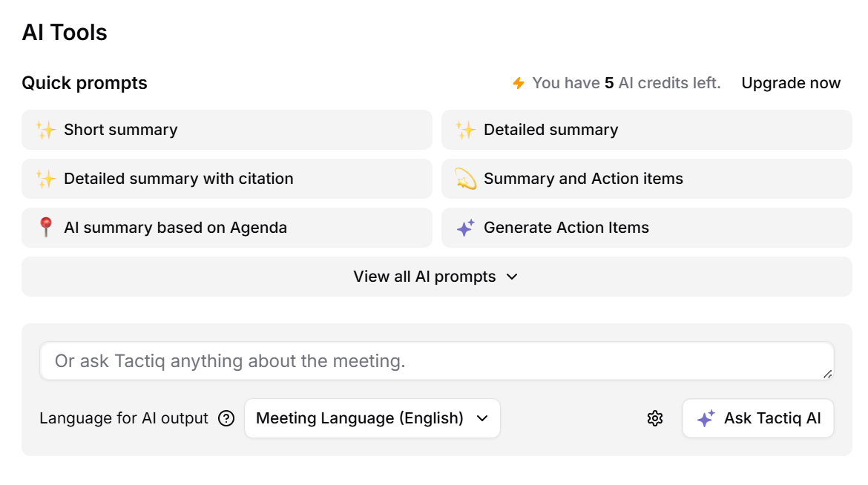Click the sparkle icon beside Short summary

pos(46,131)
